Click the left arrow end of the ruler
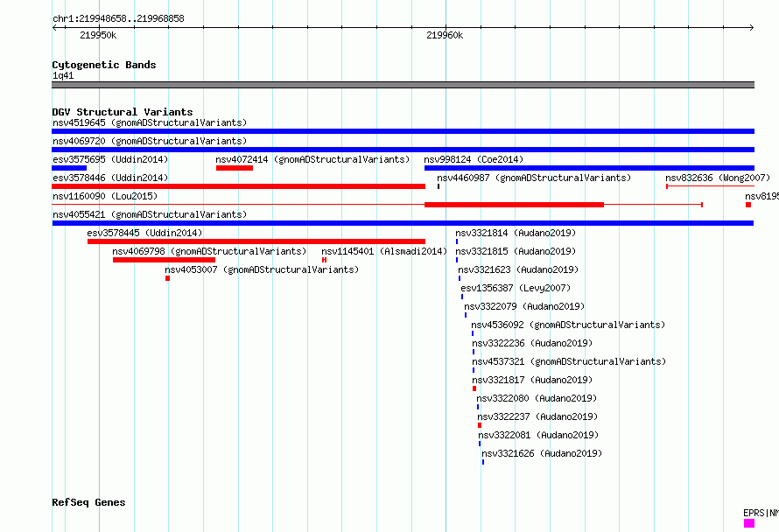This screenshot has height=532, width=779. 54,27
